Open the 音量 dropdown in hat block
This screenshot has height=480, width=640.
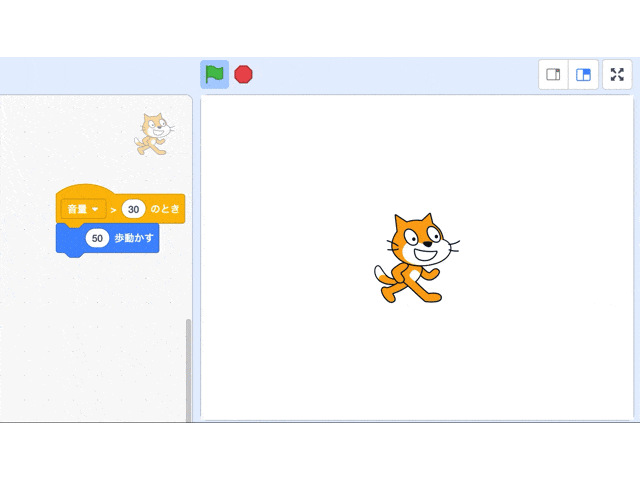click(x=83, y=209)
